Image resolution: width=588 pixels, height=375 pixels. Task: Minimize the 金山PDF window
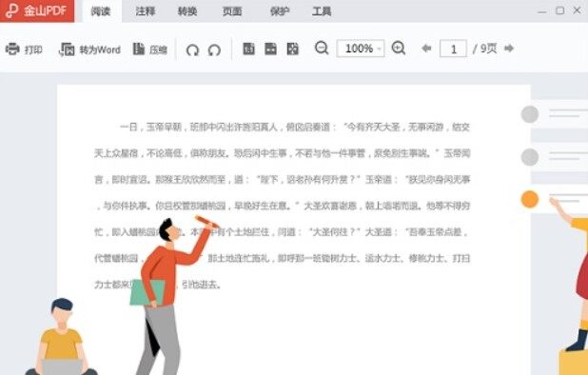tap(542, 11)
